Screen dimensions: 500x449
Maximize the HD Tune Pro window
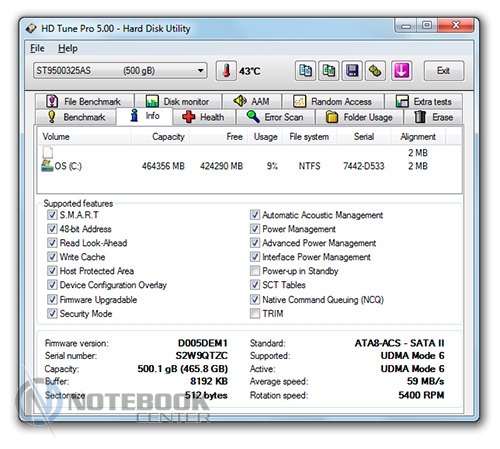(427, 25)
